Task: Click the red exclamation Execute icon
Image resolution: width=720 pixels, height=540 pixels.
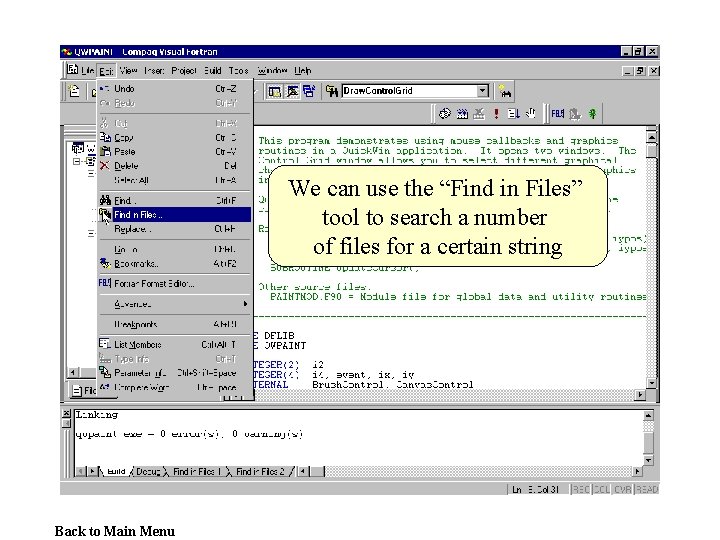Action: pos(496,113)
